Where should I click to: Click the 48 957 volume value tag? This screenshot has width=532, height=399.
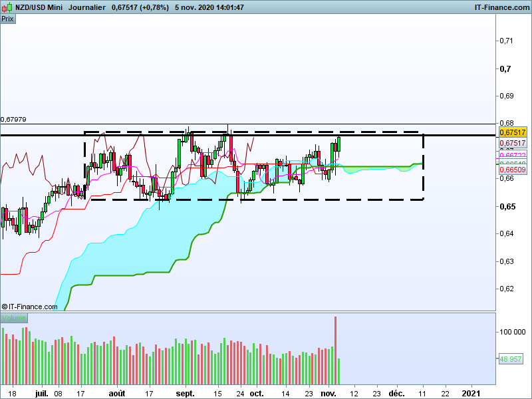[x=510, y=359]
